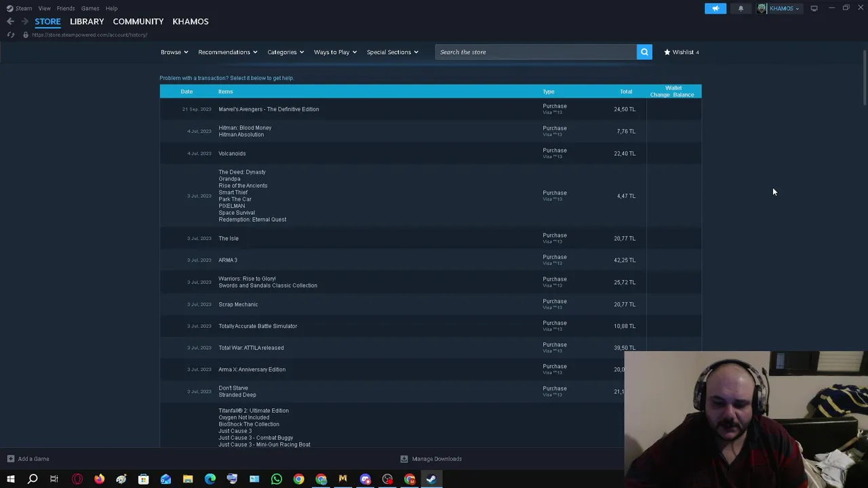Open the Steam menu

pyautogui.click(x=20, y=8)
